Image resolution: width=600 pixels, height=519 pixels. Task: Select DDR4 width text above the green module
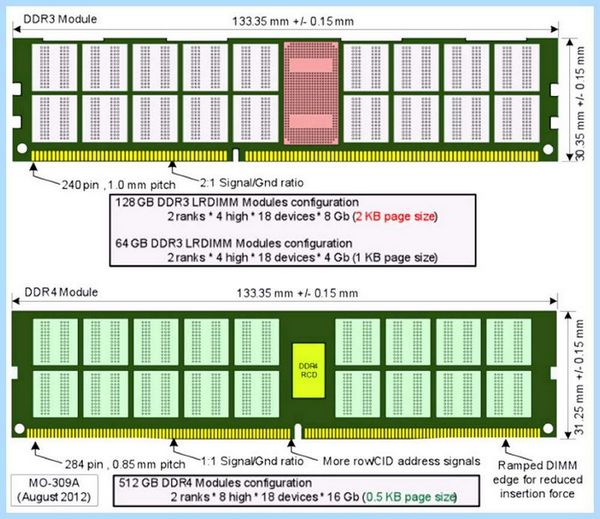click(297, 294)
